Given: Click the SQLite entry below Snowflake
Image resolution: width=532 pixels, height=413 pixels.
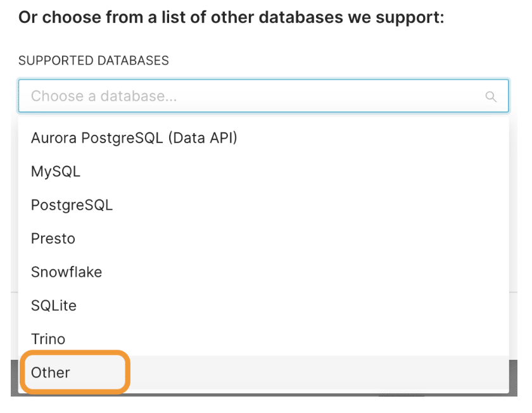Looking at the screenshot, I should point(263,305).
